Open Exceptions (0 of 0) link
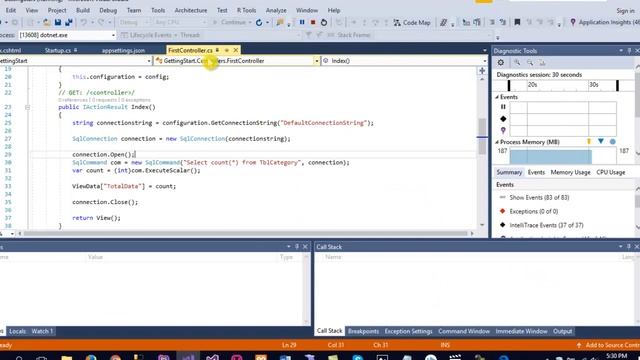The height and width of the screenshot is (360, 640). tap(533, 211)
